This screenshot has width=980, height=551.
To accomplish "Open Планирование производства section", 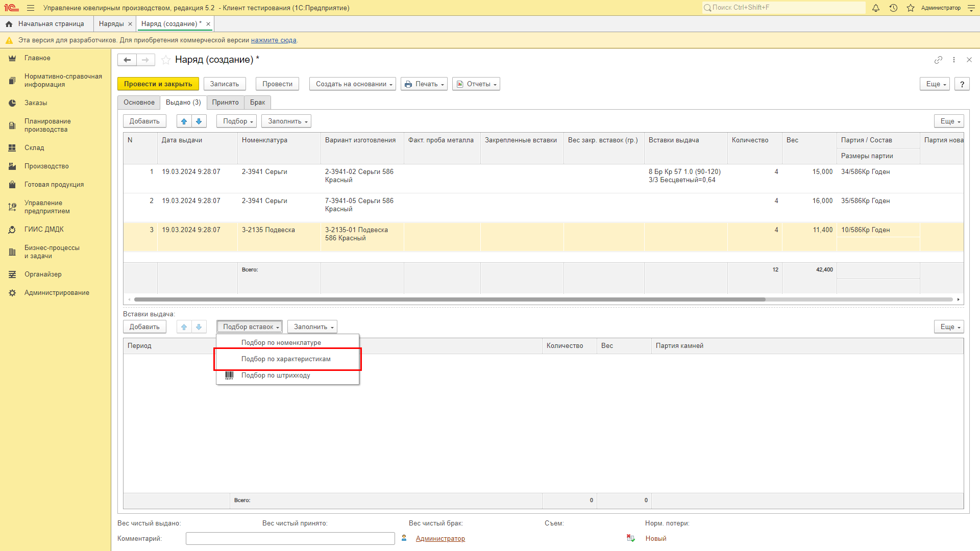I will pos(56,126).
